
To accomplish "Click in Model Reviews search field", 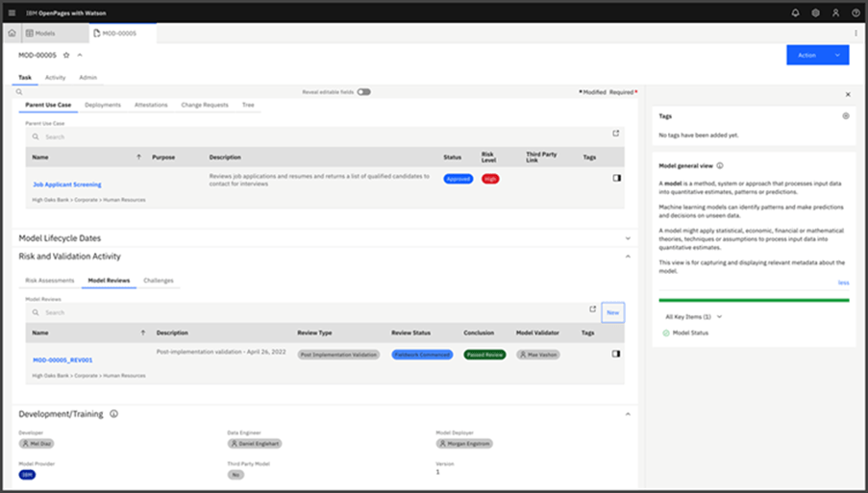I will pyautogui.click(x=308, y=312).
